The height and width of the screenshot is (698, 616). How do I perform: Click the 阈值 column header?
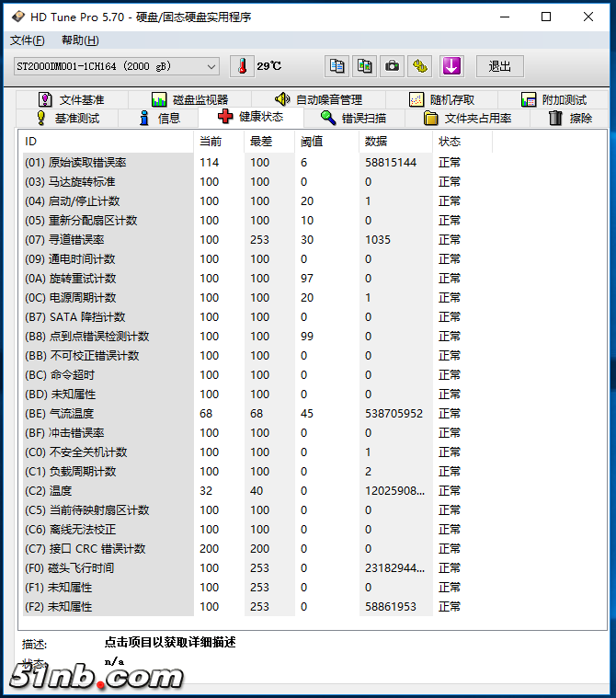coord(312,142)
